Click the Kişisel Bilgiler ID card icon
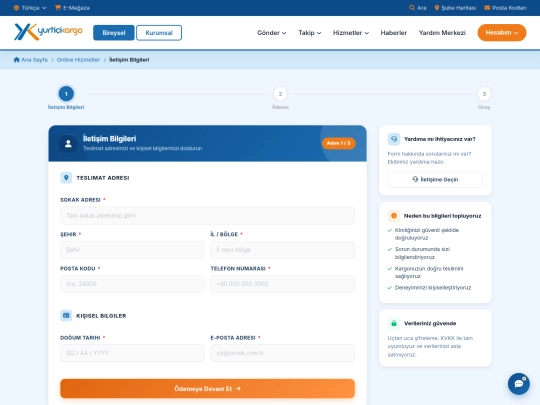Screen dimensions: 540x405 66,315
